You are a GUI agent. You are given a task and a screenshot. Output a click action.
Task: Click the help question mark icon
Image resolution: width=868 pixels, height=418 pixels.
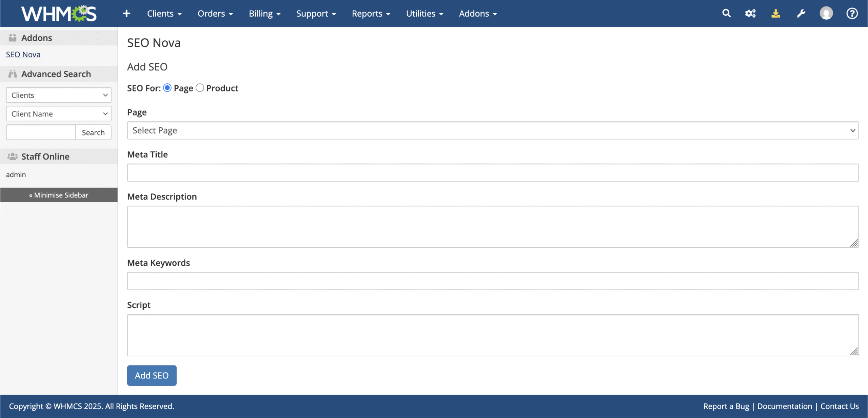point(852,14)
